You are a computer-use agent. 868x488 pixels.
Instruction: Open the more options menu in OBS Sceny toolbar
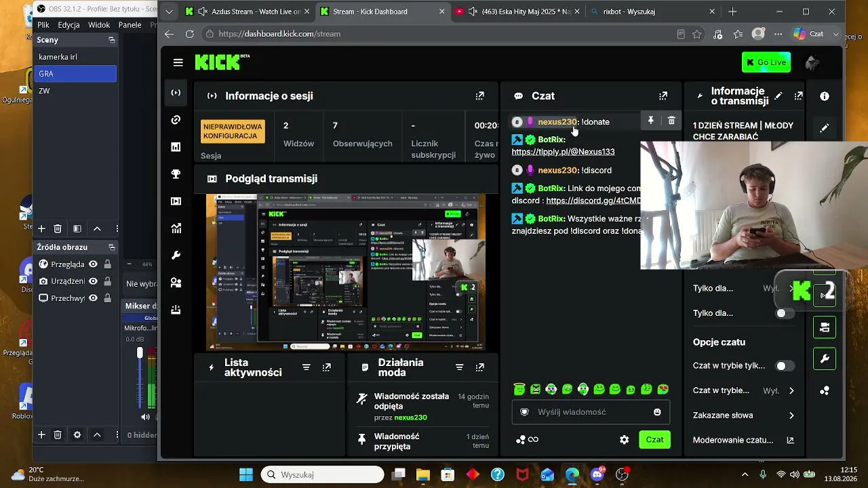pyautogui.click(x=117, y=229)
